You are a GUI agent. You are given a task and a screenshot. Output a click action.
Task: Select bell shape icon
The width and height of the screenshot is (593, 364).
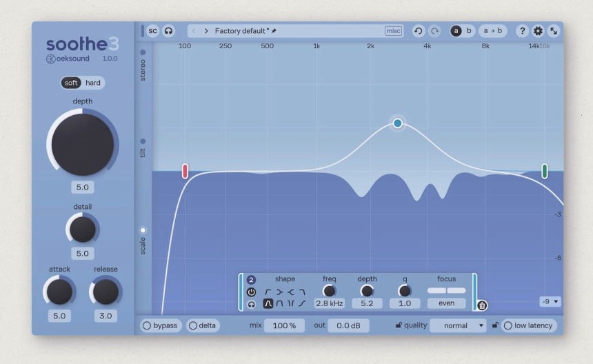pos(268,303)
